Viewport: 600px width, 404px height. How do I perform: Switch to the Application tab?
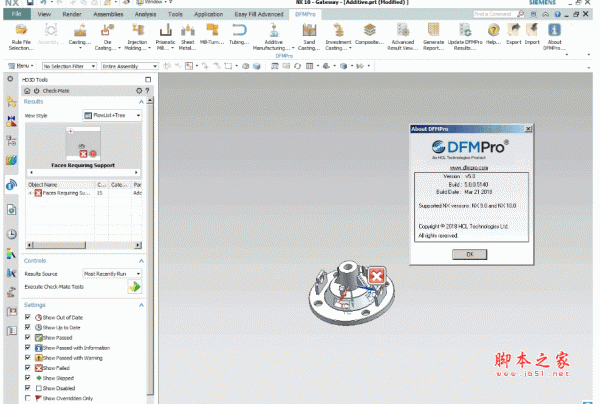click(208, 14)
